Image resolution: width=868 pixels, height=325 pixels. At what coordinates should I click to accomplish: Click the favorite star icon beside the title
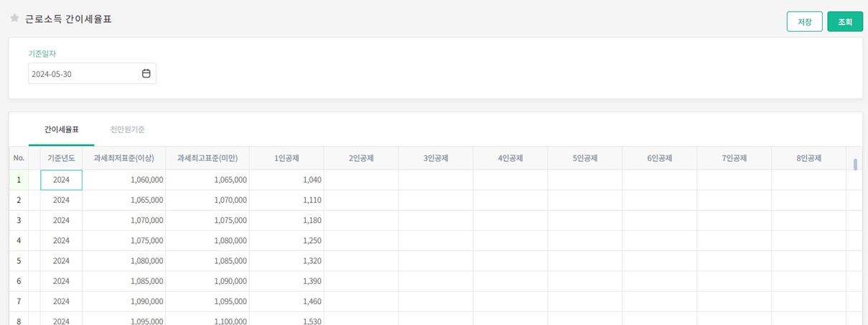pos(14,19)
